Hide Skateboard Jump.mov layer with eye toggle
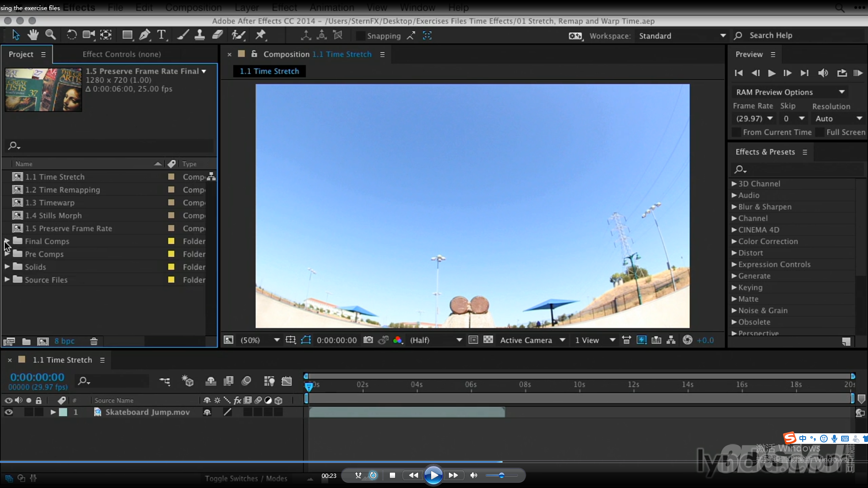 click(x=9, y=412)
